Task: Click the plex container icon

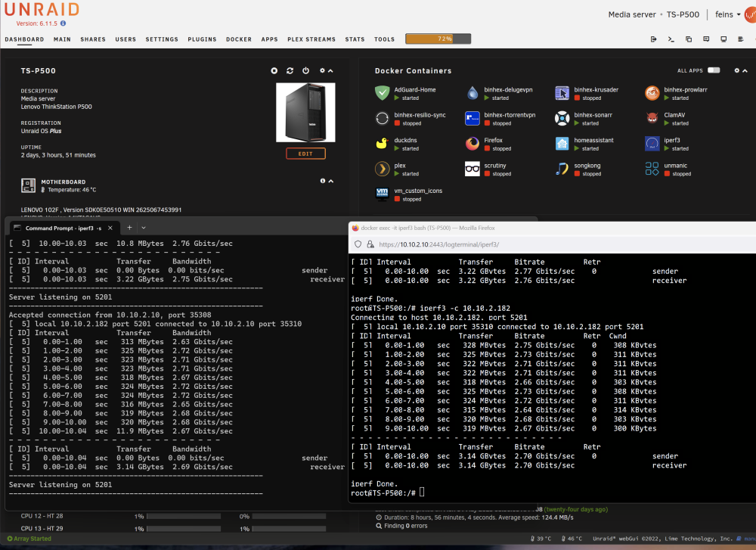Action: (383, 169)
